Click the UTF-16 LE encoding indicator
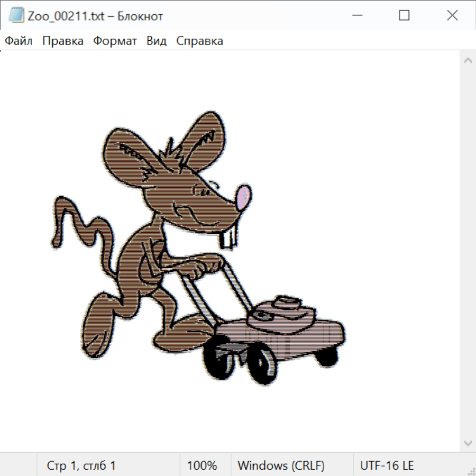This screenshot has width=476, height=476. point(387,466)
